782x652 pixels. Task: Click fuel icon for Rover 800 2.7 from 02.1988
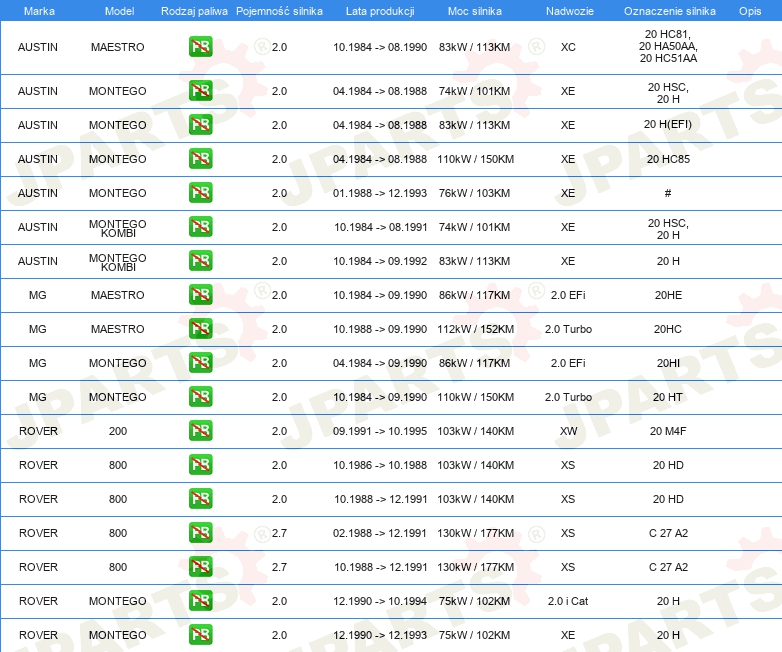pos(200,533)
